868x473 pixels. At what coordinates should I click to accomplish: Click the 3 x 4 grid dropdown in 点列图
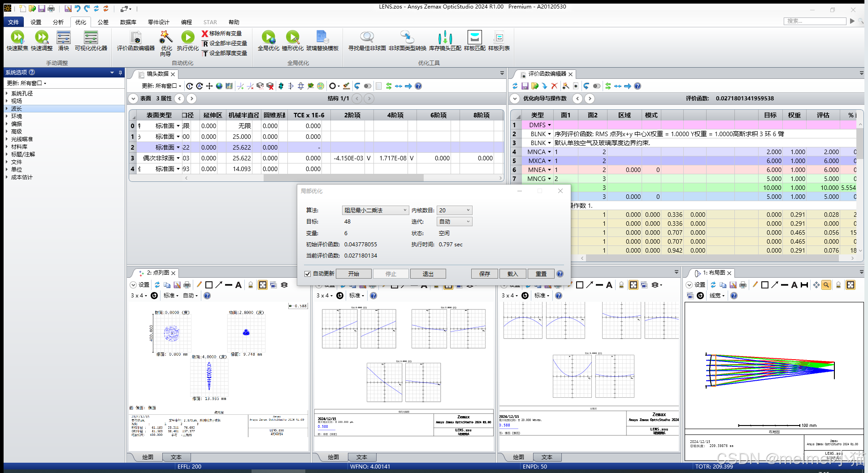pyautogui.click(x=139, y=296)
